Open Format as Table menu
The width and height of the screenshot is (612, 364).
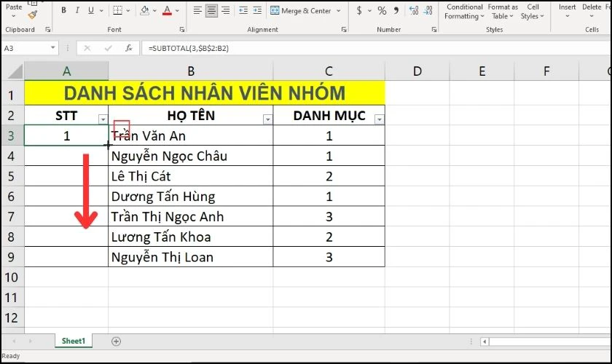click(x=503, y=12)
